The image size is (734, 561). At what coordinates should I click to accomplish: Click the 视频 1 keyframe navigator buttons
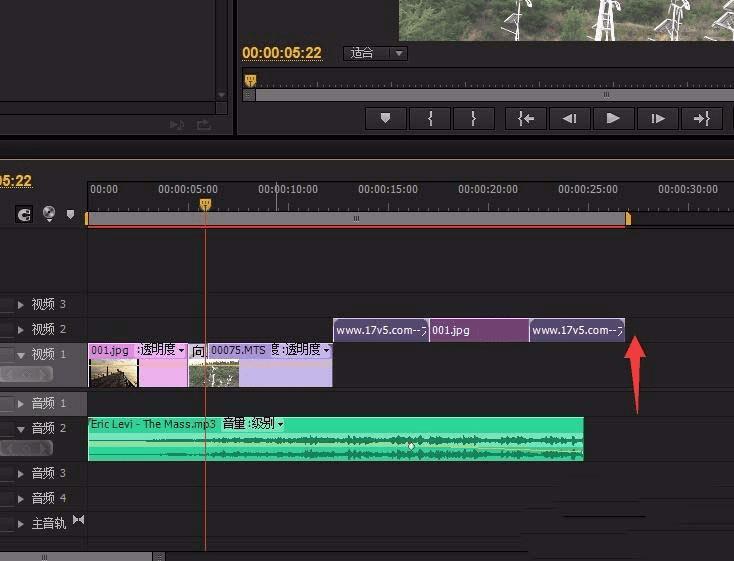point(26,374)
